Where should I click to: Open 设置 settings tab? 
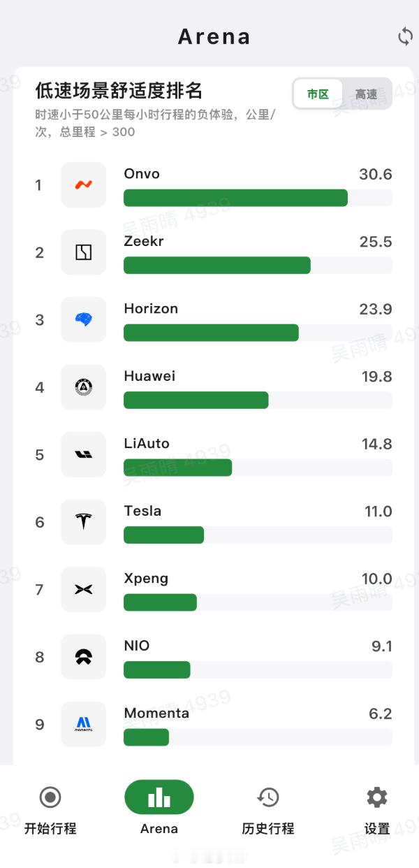point(377,809)
